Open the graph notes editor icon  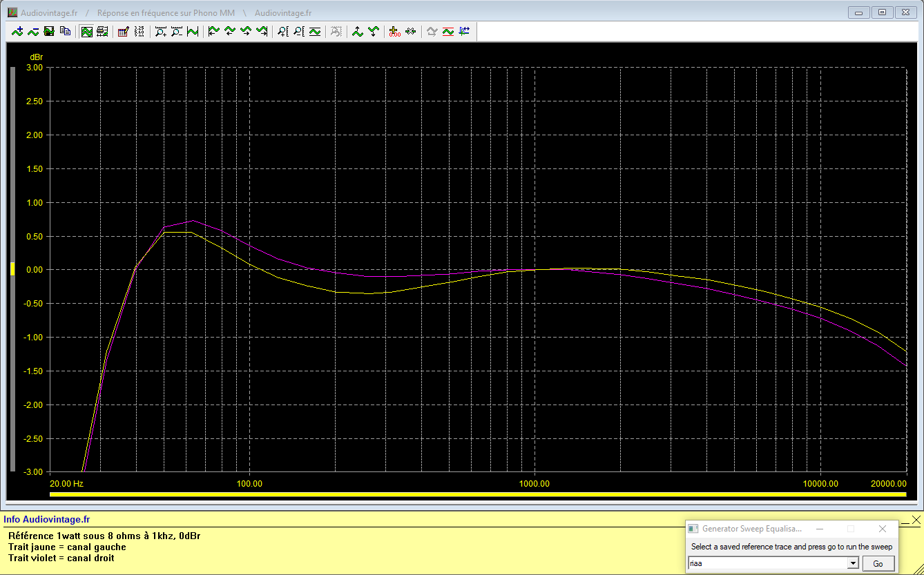124,31
